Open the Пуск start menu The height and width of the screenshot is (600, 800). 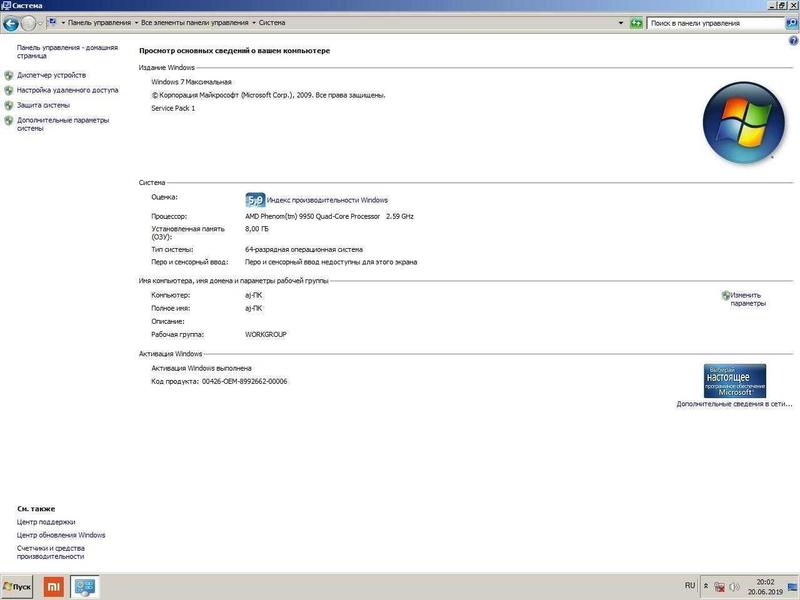(x=17, y=587)
